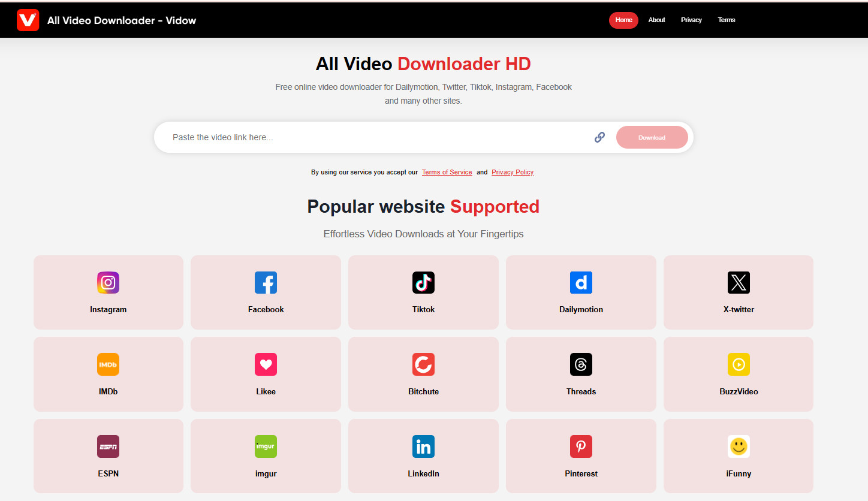Screen dimensions: 868x501
Task: Open the X-twitter icon
Action: tap(739, 283)
